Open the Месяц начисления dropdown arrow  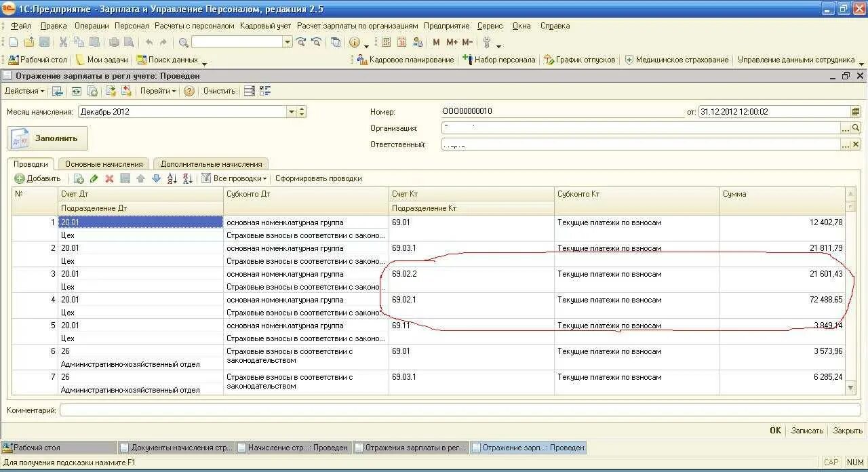click(x=292, y=112)
